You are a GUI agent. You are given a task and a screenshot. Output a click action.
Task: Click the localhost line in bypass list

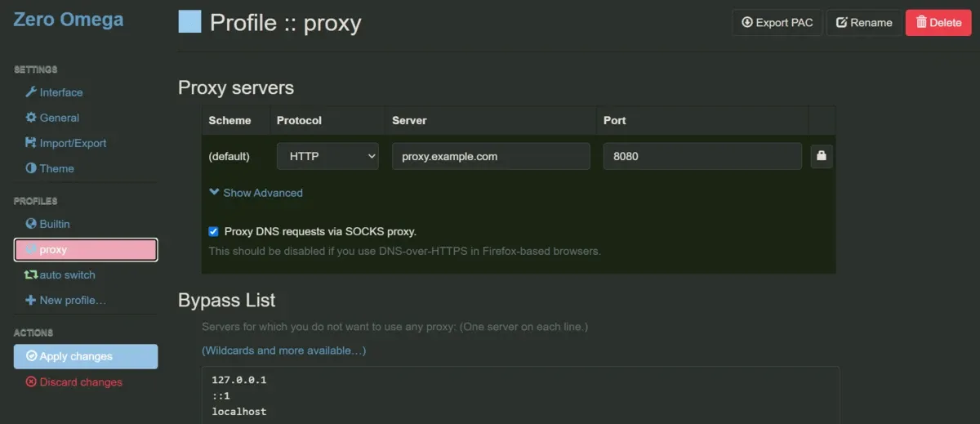238,411
